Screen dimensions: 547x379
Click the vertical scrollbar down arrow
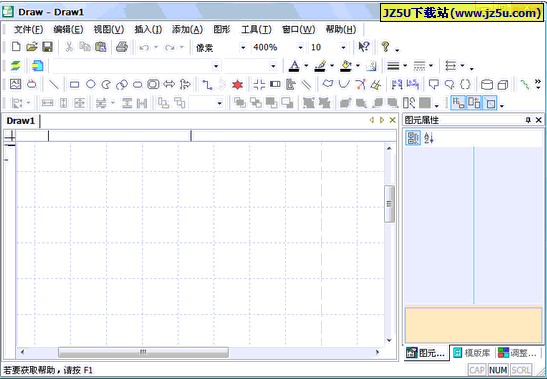pyautogui.click(x=389, y=340)
